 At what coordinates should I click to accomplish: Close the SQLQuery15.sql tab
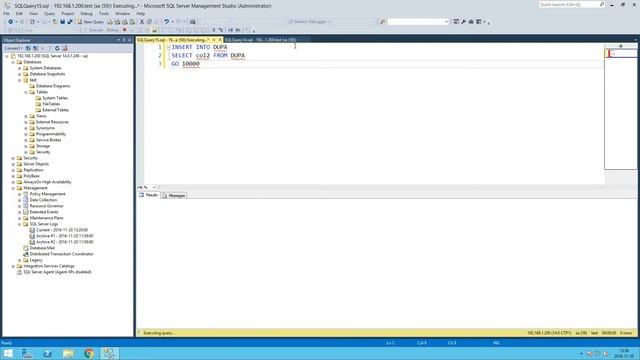220,40
